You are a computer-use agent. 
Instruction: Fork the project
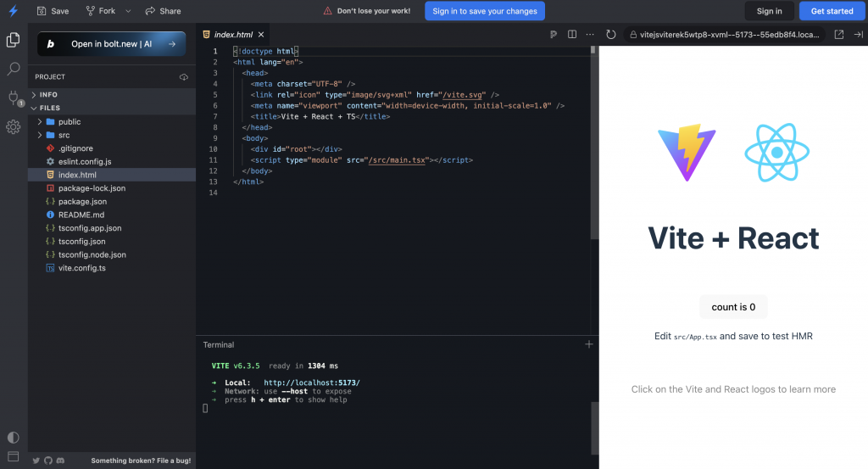(x=101, y=11)
